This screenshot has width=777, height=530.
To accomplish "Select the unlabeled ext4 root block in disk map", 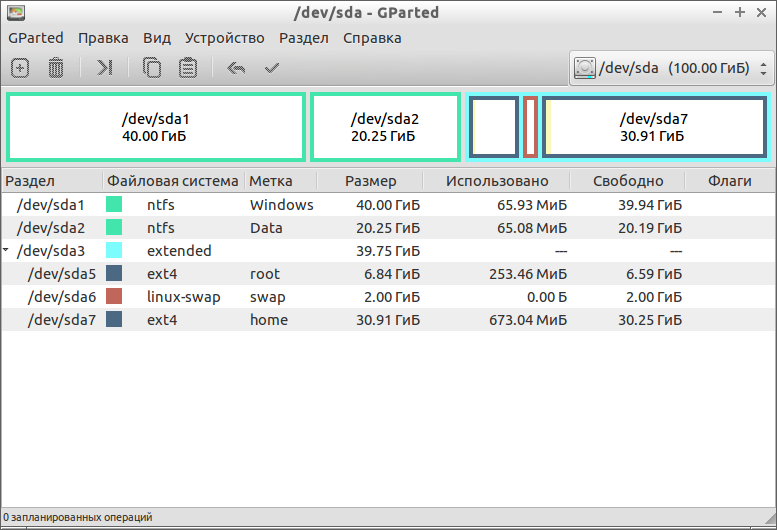I will tap(495, 127).
